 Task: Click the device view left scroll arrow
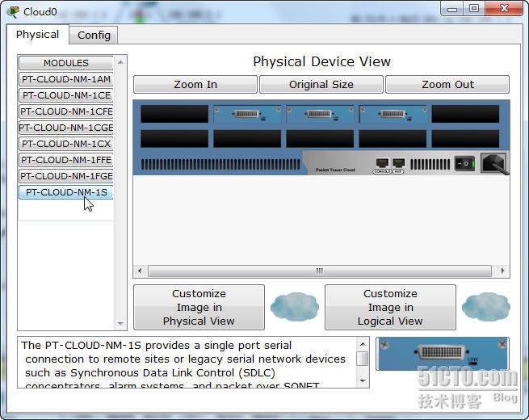[140, 271]
